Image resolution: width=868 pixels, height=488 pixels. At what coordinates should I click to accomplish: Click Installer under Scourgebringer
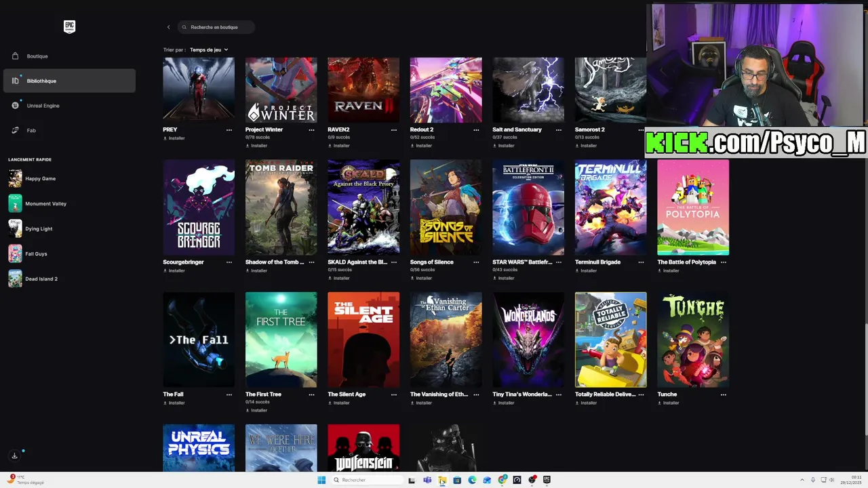click(x=174, y=270)
